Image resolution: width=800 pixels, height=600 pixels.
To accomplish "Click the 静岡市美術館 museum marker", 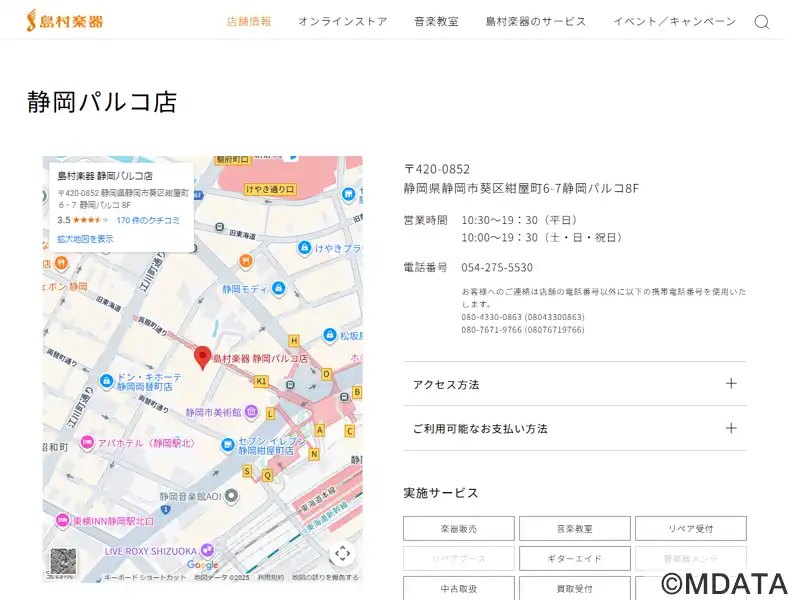I will pos(252,412).
